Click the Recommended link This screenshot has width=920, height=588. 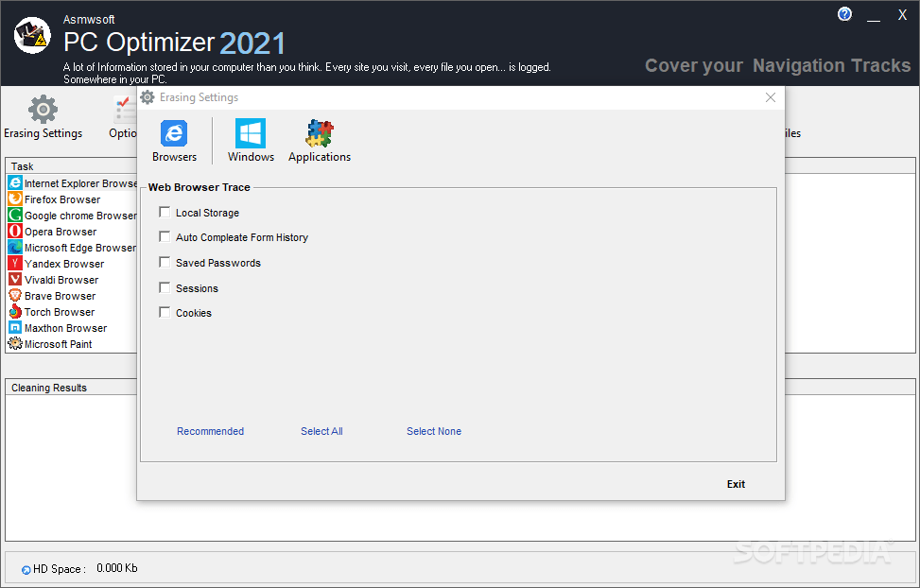tap(210, 431)
